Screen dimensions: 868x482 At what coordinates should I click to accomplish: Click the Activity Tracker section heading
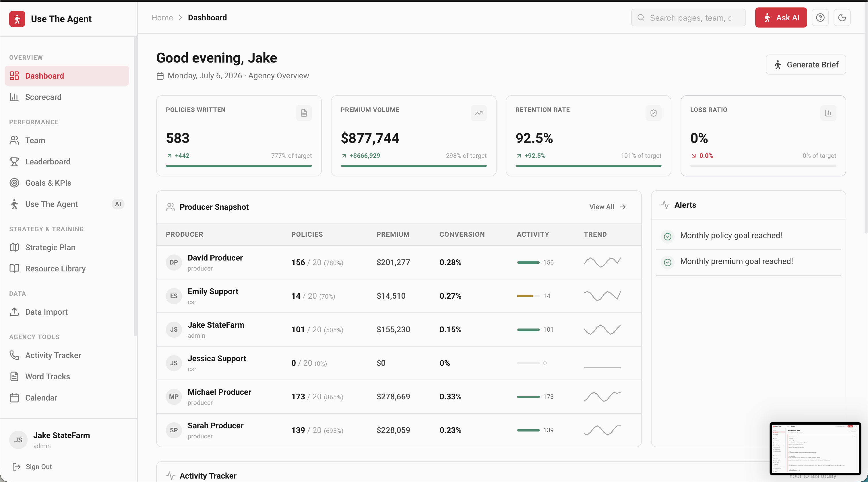pos(208,476)
